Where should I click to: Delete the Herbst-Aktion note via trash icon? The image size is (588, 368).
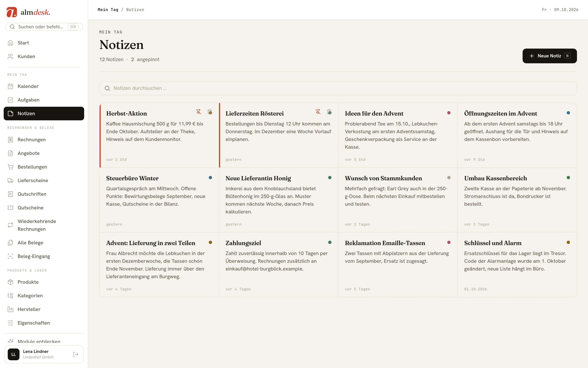click(x=210, y=112)
